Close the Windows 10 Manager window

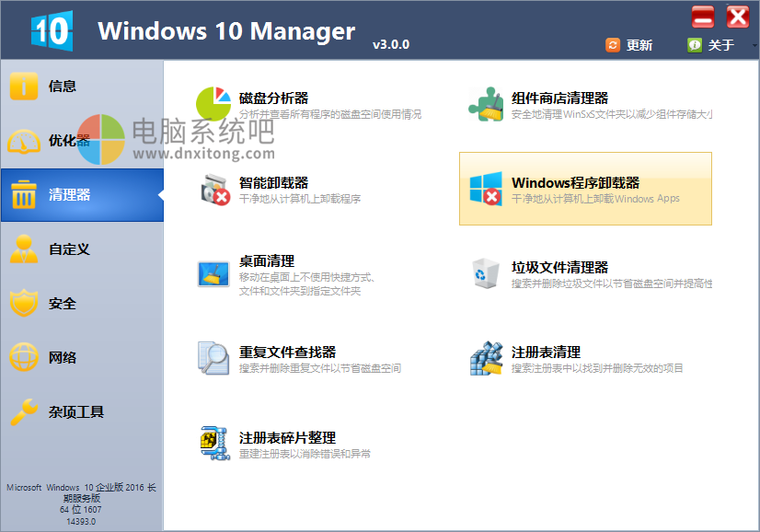(x=738, y=17)
